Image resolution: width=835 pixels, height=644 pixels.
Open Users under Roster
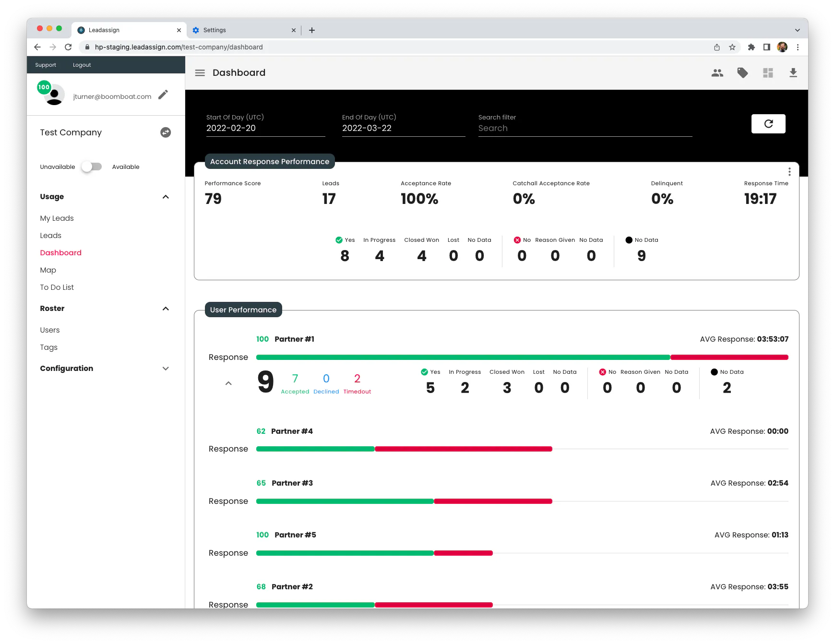50,330
